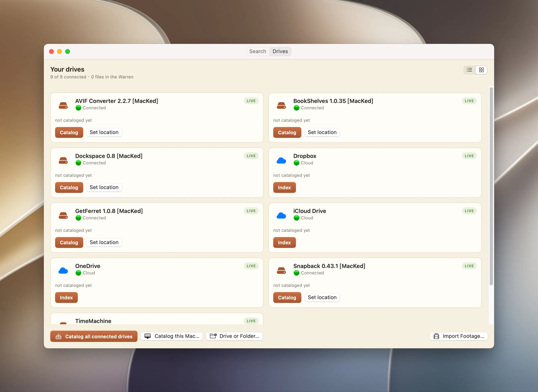Viewport: 538px width, 392px height.
Task: Set location for GetFerret
Action: click(104, 242)
